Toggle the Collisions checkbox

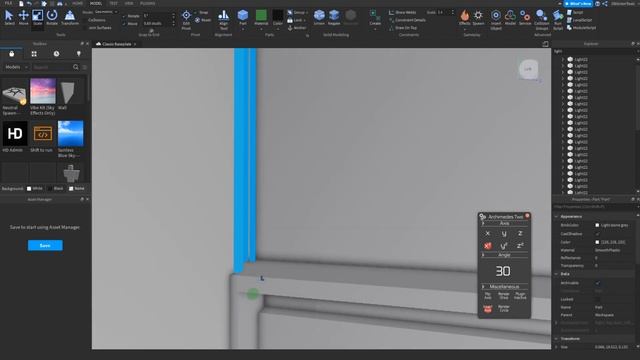click(x=85, y=20)
